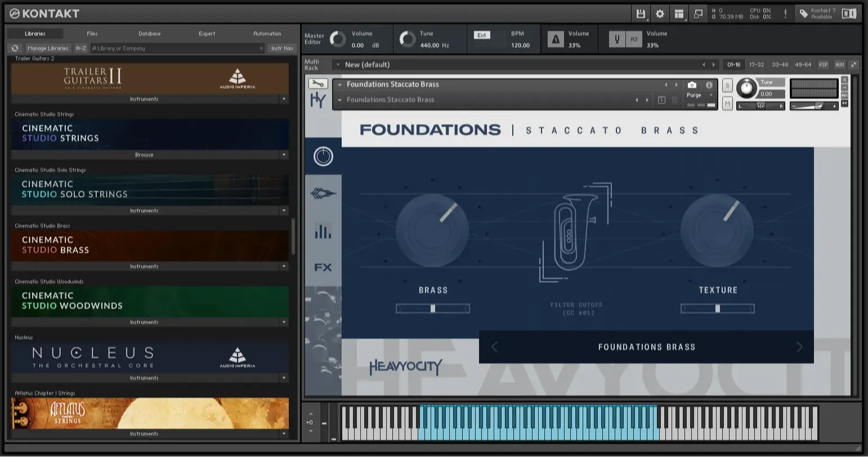This screenshot has width=868, height=457.
Task: Open the Heavyocity emblem page in sidebar
Action: tap(323, 194)
